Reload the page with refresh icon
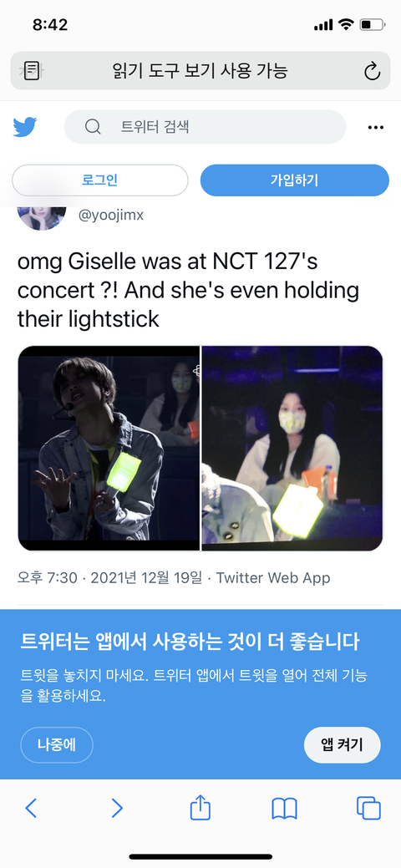The height and width of the screenshot is (868, 401). click(372, 71)
